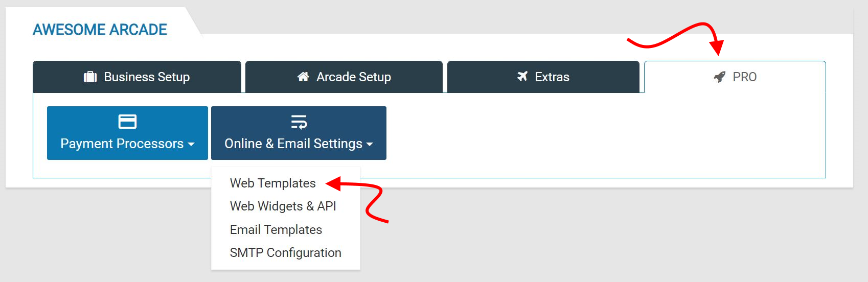Click the credit card icon above Payment Processors
The image size is (868, 282).
pyautogui.click(x=127, y=122)
